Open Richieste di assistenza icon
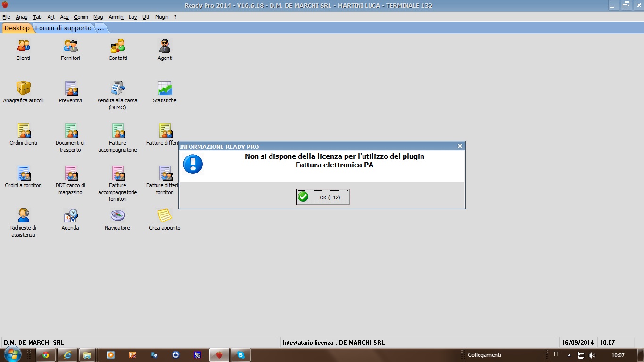The height and width of the screenshot is (362, 644). tap(24, 215)
